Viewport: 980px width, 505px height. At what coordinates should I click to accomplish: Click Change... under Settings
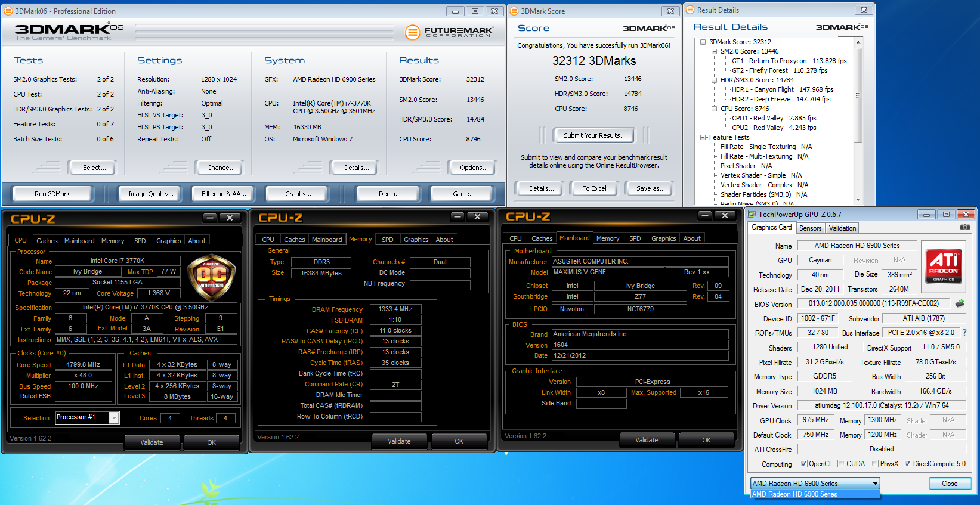point(221,168)
